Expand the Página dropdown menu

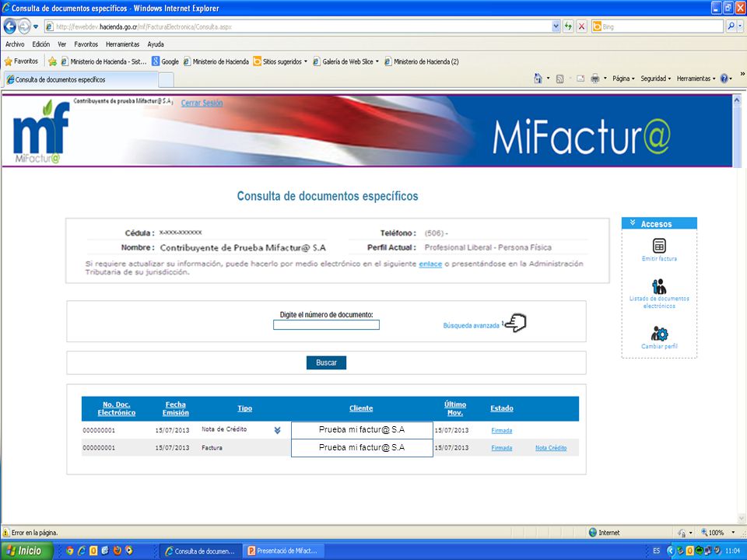(623, 79)
